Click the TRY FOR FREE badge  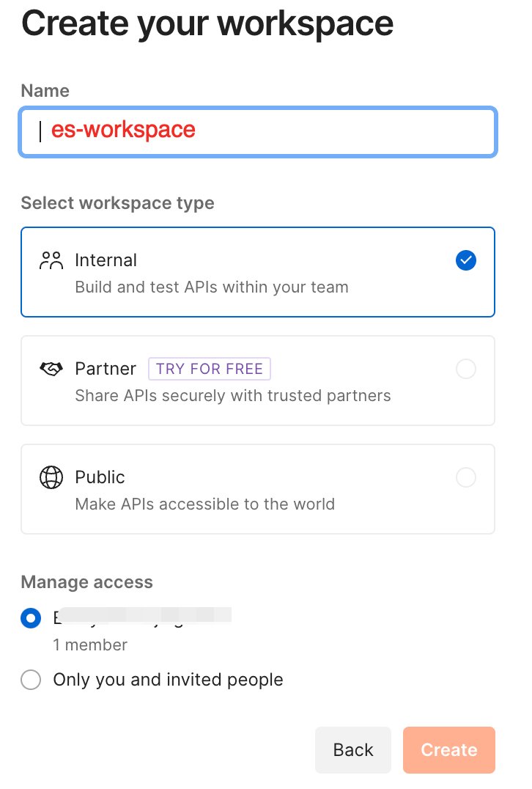pyautogui.click(x=210, y=369)
